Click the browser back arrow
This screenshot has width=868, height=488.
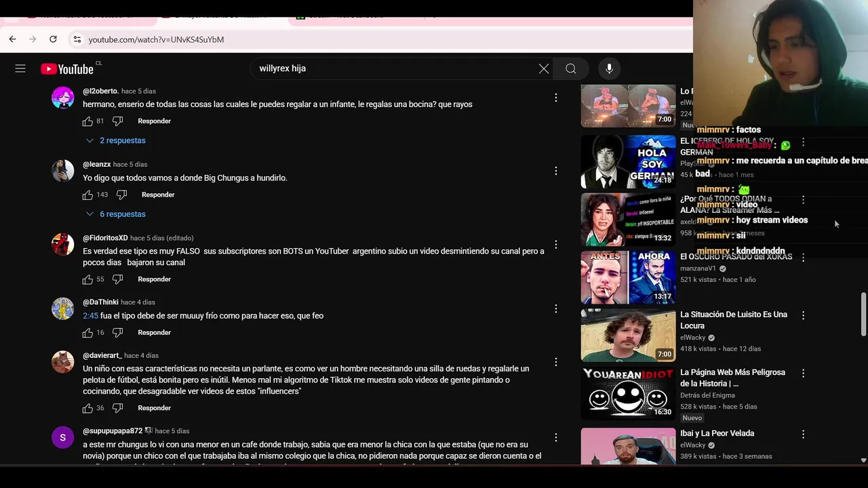tap(12, 39)
